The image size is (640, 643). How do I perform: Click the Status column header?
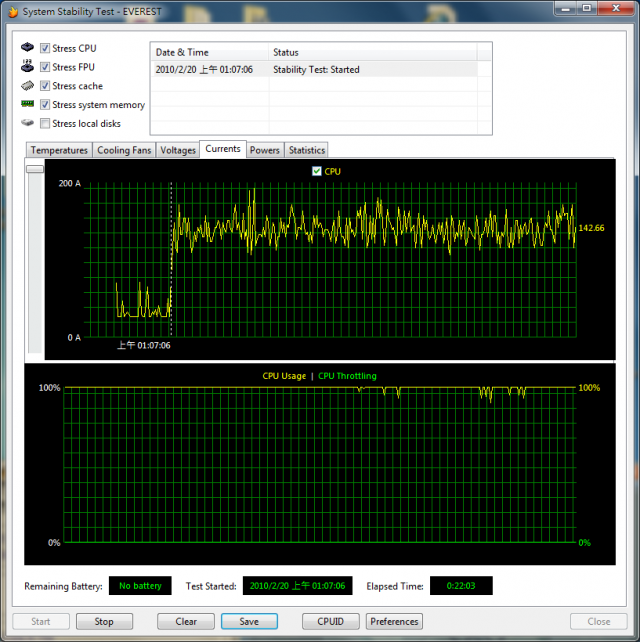373,52
